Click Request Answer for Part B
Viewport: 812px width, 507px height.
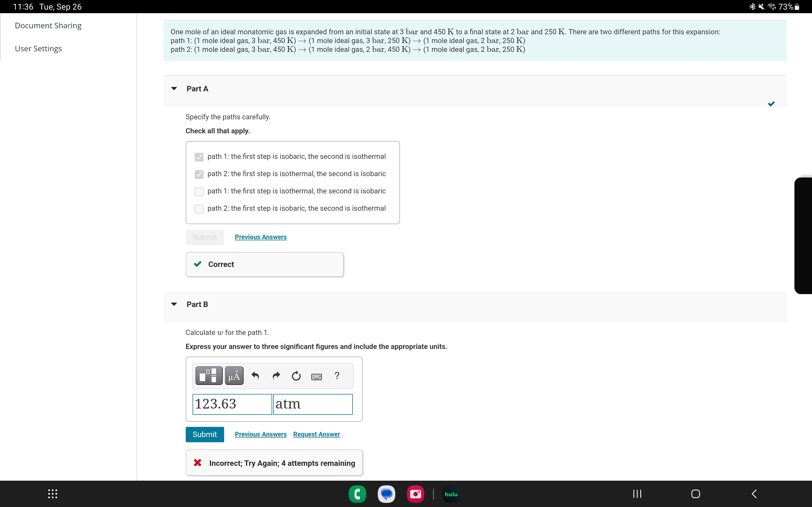[x=316, y=434]
